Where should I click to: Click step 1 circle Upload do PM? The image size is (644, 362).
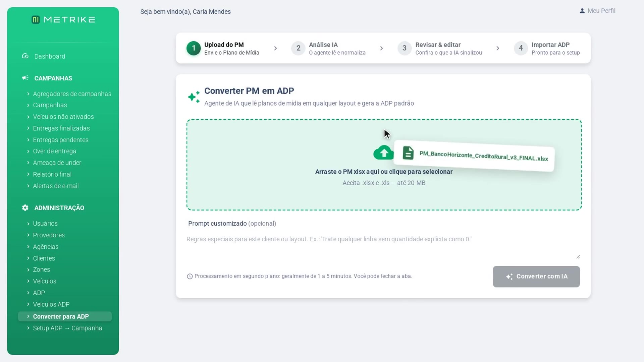[194, 48]
